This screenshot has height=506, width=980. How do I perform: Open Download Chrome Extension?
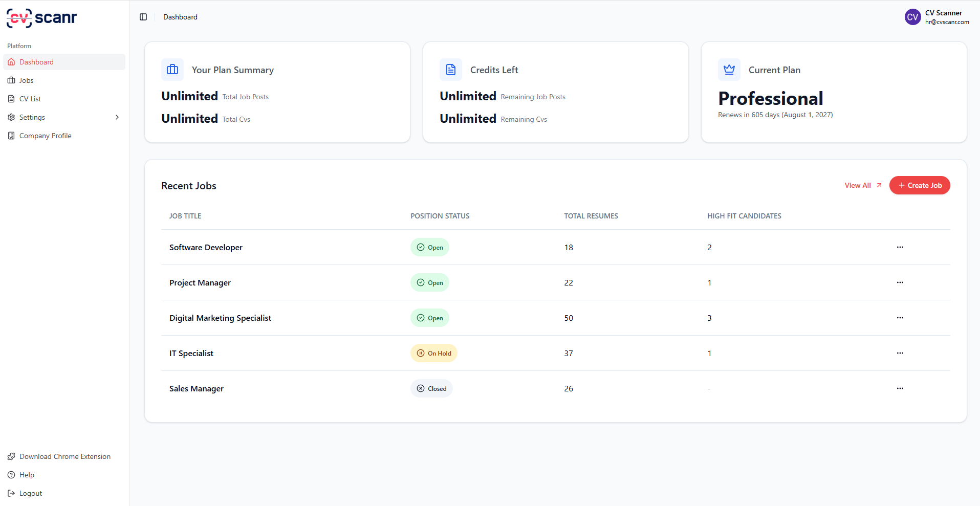64,456
